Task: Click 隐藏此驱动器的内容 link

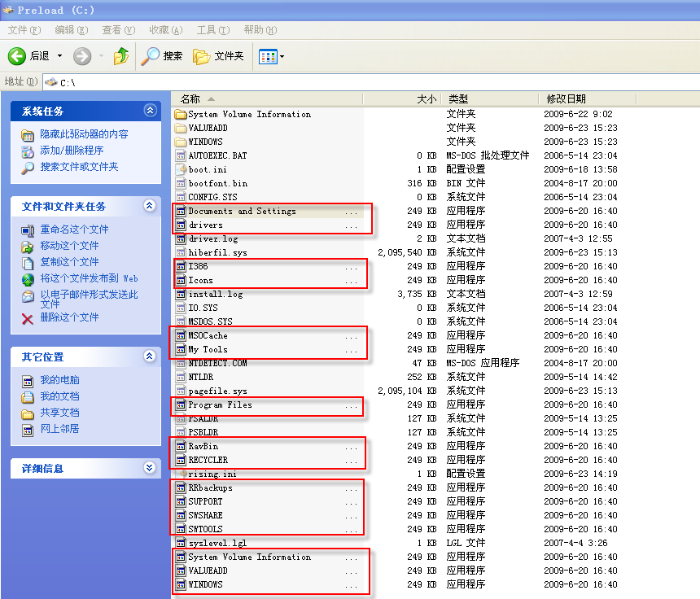Action: tap(84, 134)
